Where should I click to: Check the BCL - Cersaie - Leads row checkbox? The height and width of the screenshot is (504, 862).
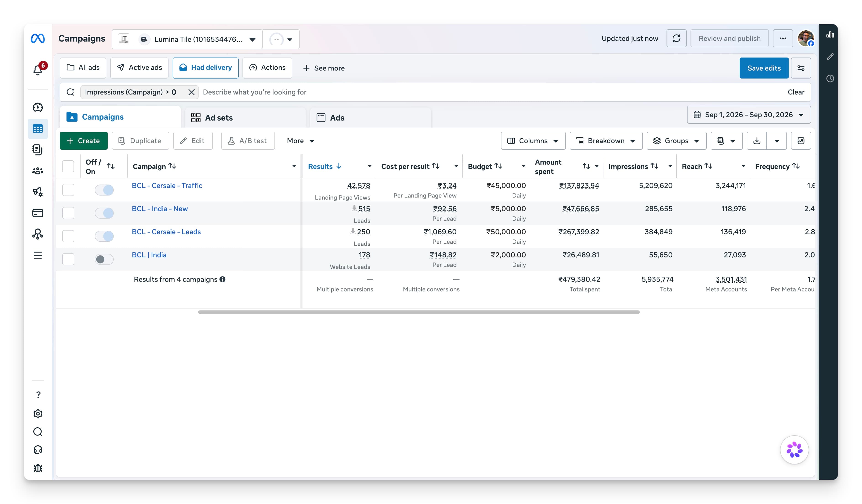pos(68,236)
